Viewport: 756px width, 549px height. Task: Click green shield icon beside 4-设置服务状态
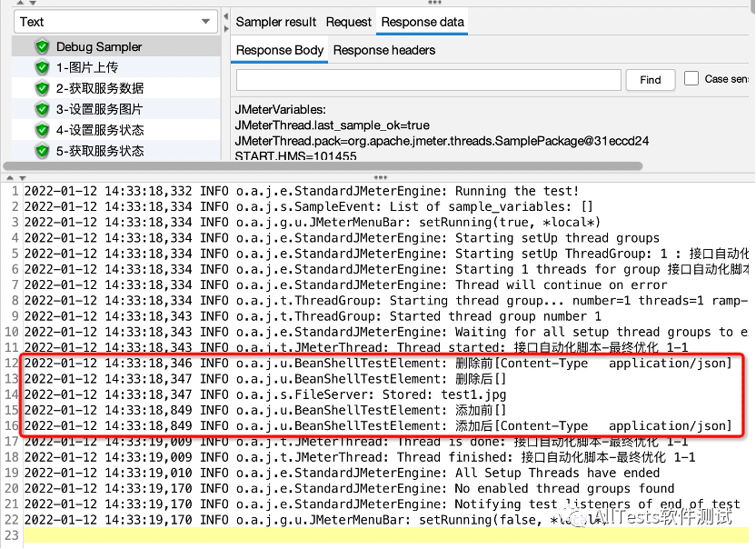tap(43, 130)
